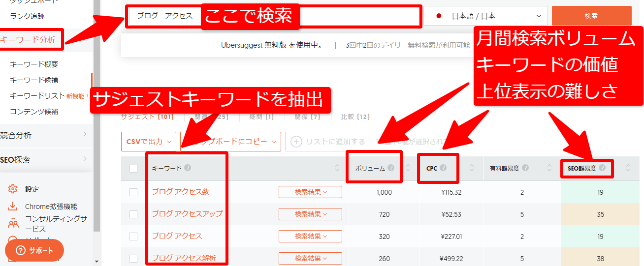Click the help icon beside キーワード header
The width and height of the screenshot is (644, 266).
click(x=188, y=168)
